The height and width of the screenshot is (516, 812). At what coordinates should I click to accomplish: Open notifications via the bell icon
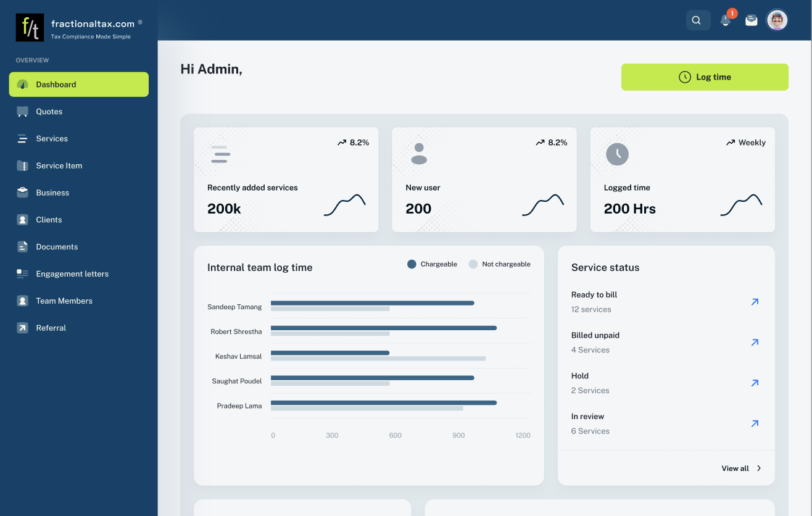point(724,20)
